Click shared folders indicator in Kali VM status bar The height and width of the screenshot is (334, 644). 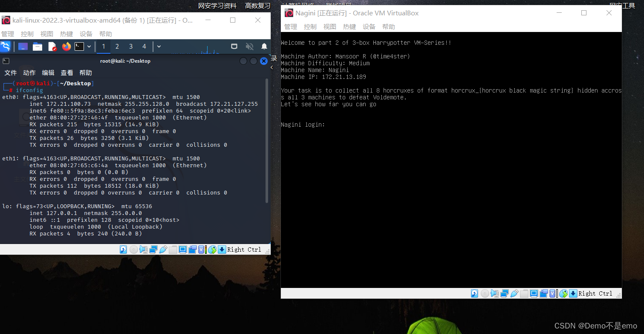[173, 250]
